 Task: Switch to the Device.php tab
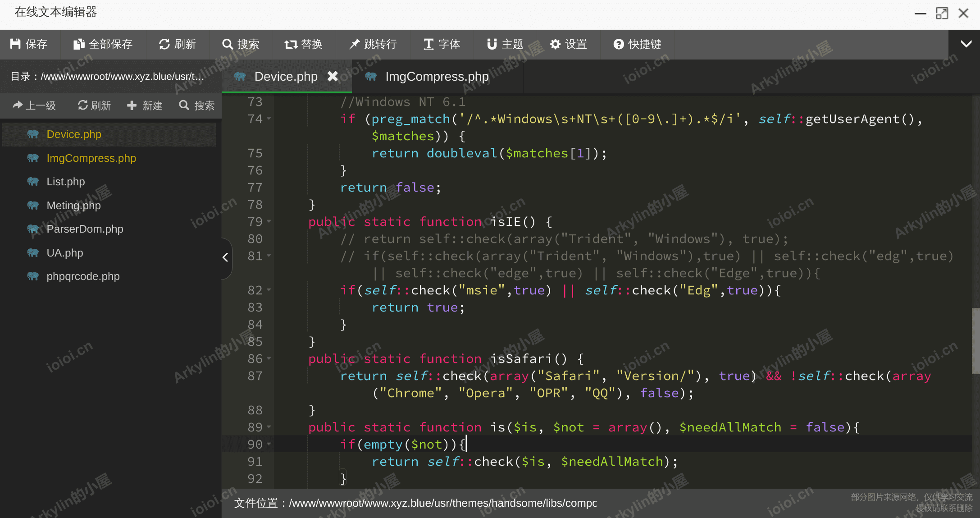(286, 77)
